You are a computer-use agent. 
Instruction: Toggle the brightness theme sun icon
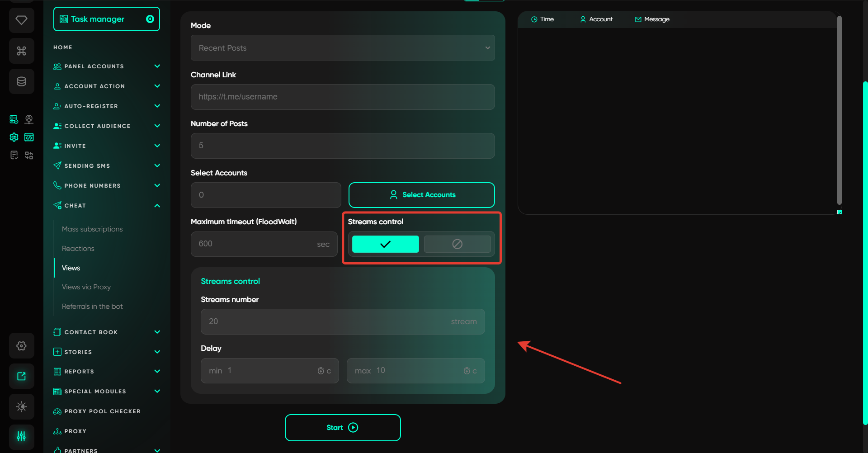pos(21,406)
